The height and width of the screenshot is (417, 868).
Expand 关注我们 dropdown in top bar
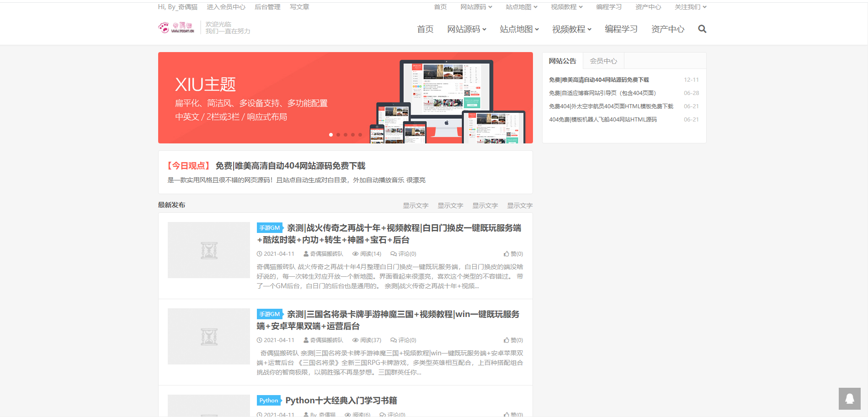(x=691, y=7)
